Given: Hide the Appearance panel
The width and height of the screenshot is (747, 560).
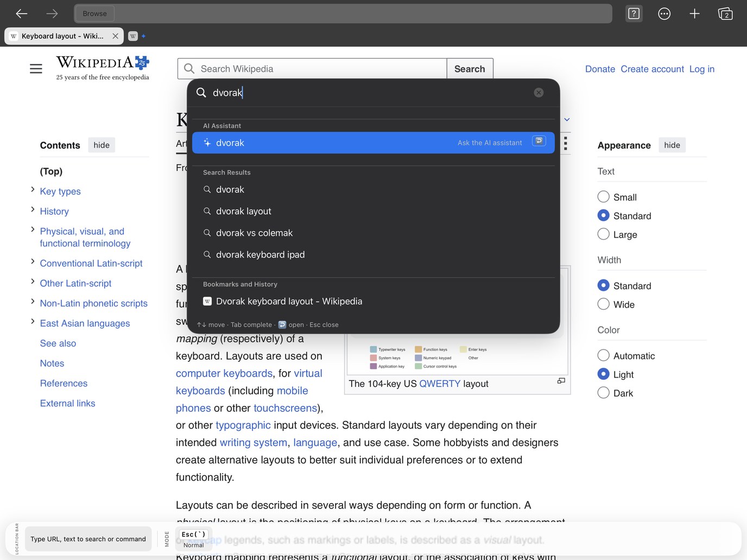Looking at the screenshot, I should tap(672, 145).
